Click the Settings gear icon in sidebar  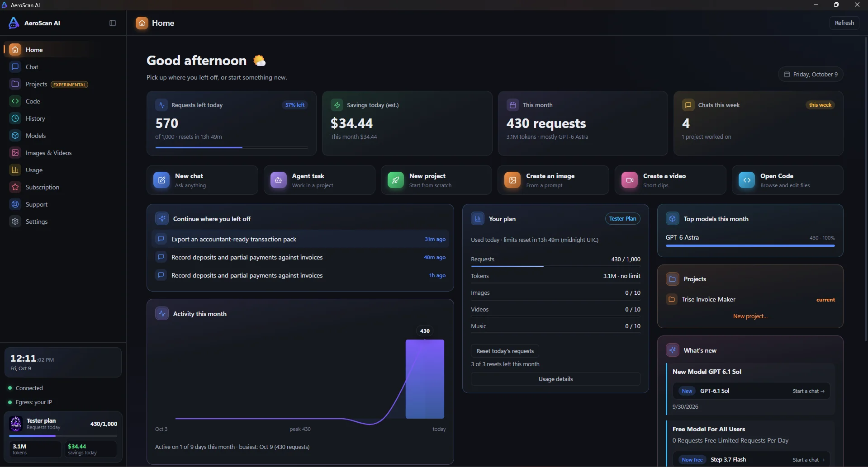coord(15,222)
